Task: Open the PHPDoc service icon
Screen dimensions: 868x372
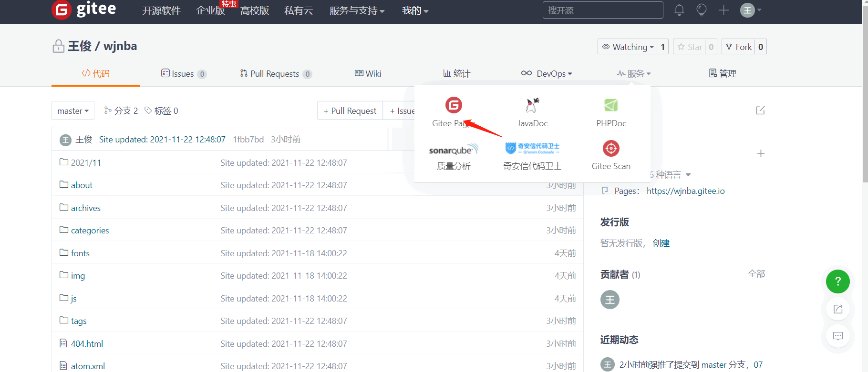Action: (611, 105)
